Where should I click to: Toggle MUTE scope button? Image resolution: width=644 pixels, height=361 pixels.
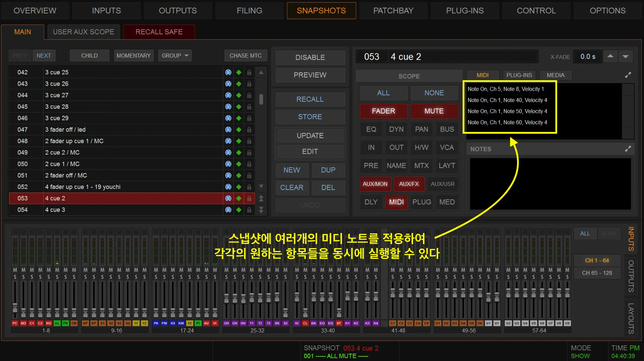434,111
